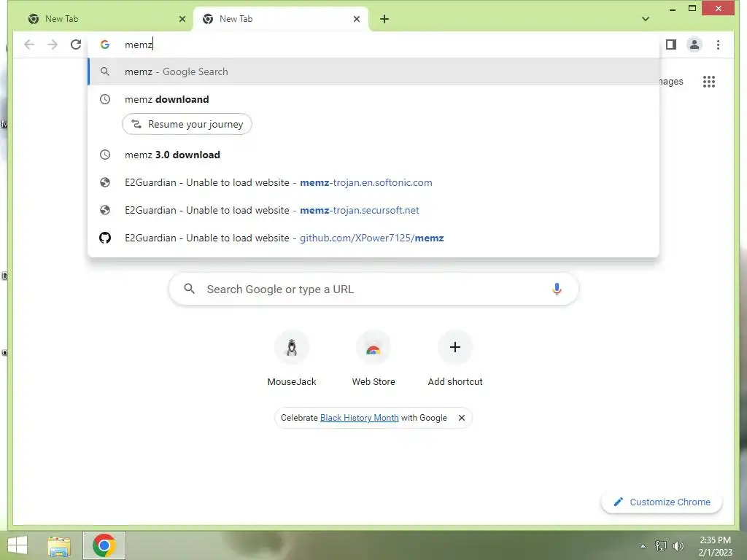Open Chrome's three-dot menu
The width and height of the screenshot is (747, 560).
(x=718, y=44)
